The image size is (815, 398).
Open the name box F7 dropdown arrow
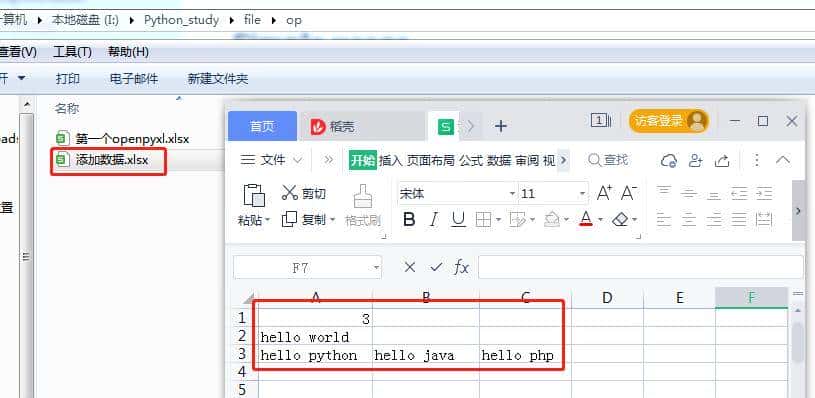point(376,268)
